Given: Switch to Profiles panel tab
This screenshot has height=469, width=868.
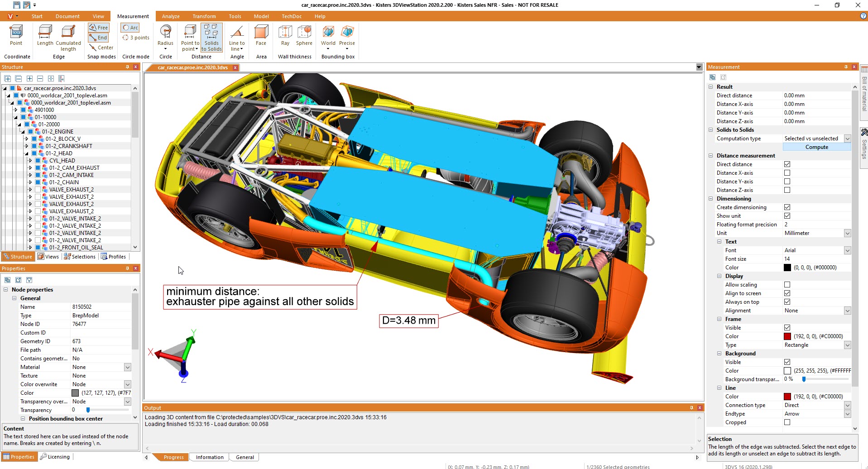Looking at the screenshot, I should tap(113, 257).
